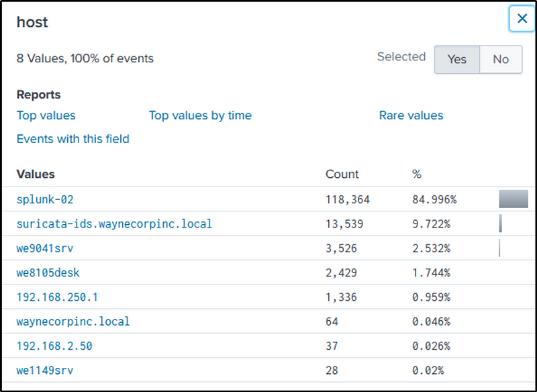Select host suricata-ids.waynecorpinc.local
The image size is (537, 392).
click(x=114, y=224)
